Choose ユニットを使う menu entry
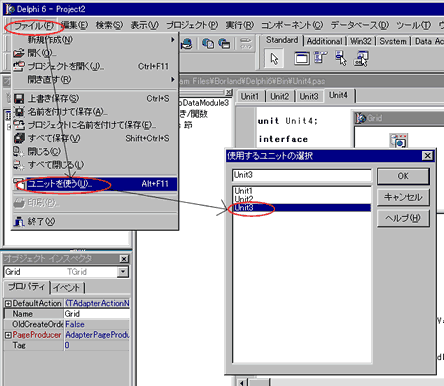This screenshot has width=444, height=386. click(94, 184)
